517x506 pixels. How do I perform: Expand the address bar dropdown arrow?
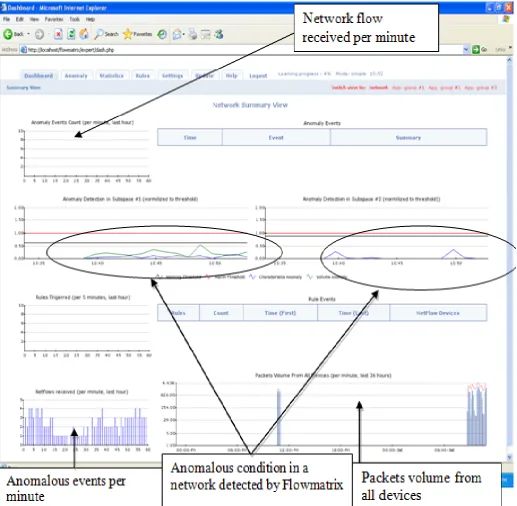point(466,49)
